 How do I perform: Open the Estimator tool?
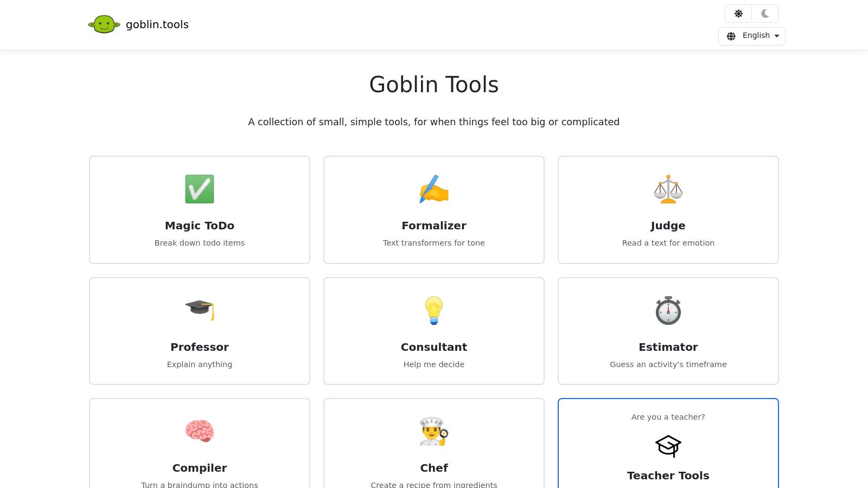[x=668, y=331]
